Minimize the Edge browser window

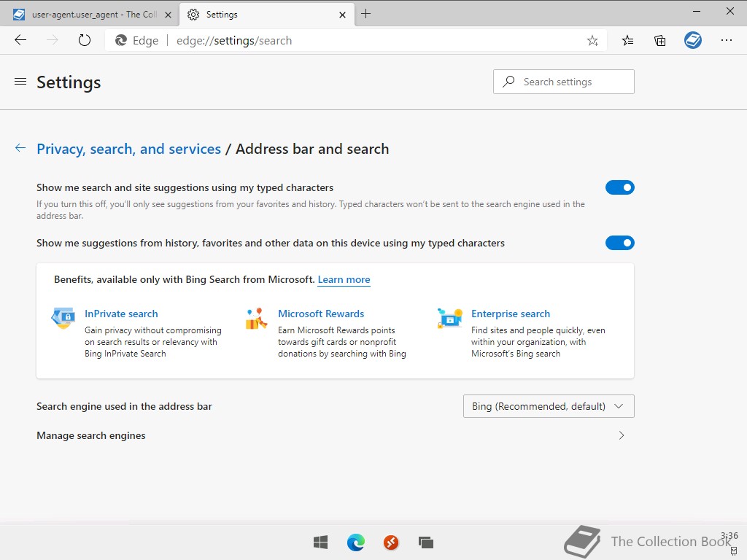click(696, 12)
